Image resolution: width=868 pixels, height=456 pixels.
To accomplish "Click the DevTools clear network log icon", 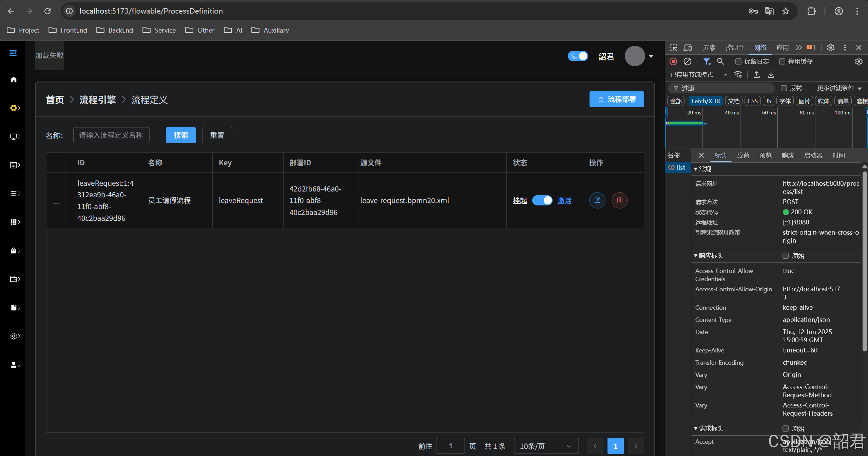I will pyautogui.click(x=687, y=61).
